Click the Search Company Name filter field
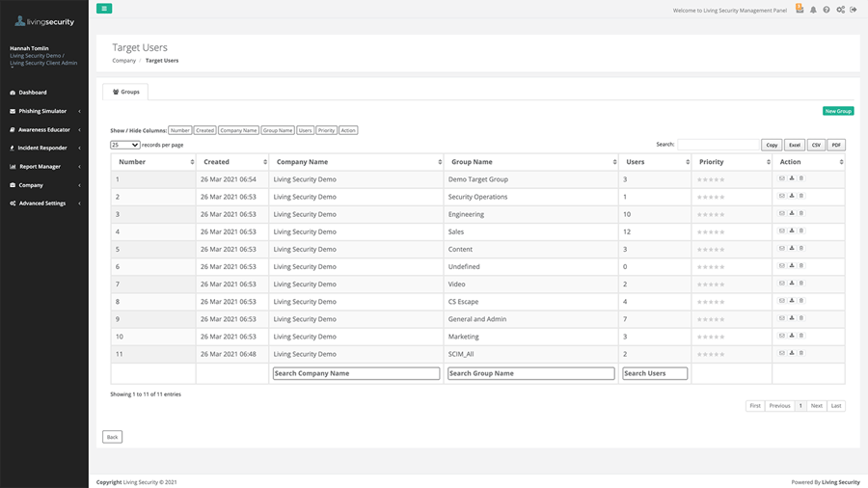868x488 pixels. 356,373
